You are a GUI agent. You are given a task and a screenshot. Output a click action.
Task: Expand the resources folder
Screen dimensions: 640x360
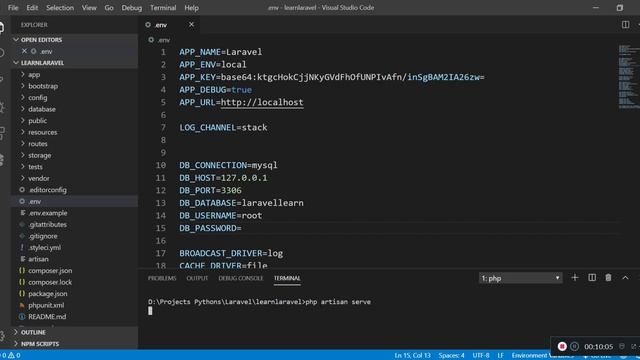[42, 132]
